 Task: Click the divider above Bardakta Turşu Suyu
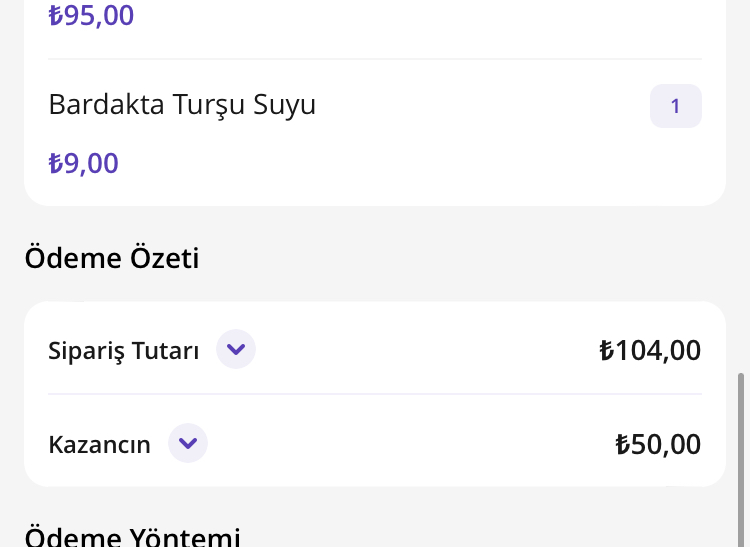(x=375, y=59)
